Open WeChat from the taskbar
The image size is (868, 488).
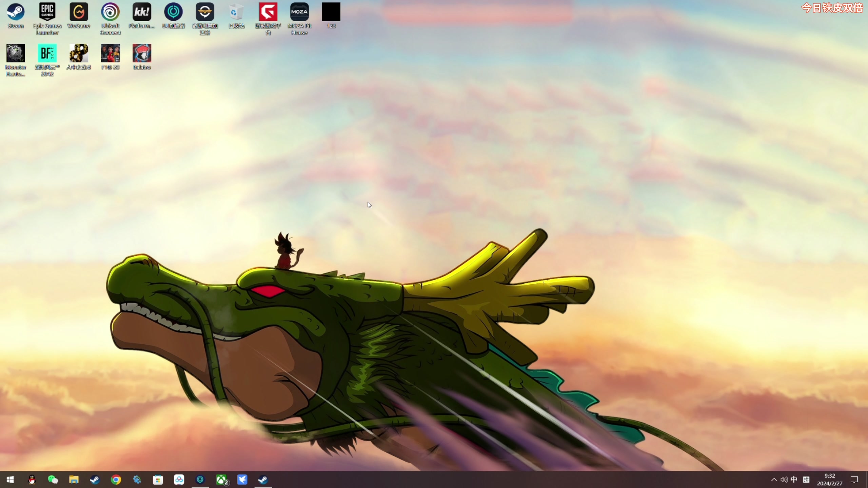pos(53,480)
